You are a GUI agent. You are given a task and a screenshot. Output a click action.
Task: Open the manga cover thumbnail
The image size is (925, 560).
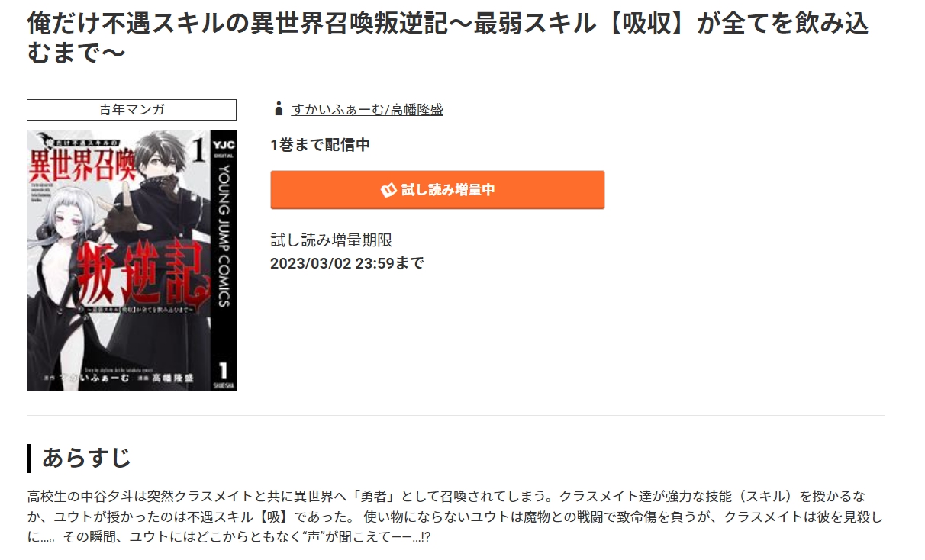point(131,260)
